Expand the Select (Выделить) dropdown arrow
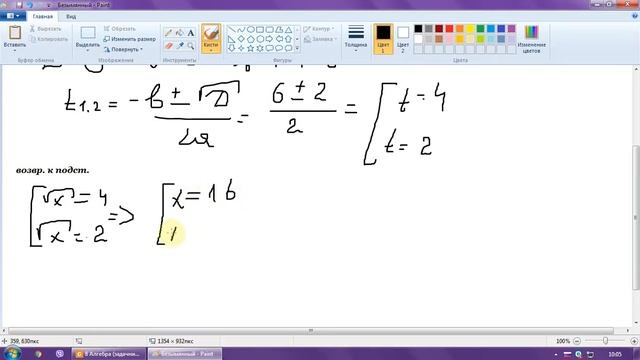The height and width of the screenshot is (360, 640). click(88, 51)
